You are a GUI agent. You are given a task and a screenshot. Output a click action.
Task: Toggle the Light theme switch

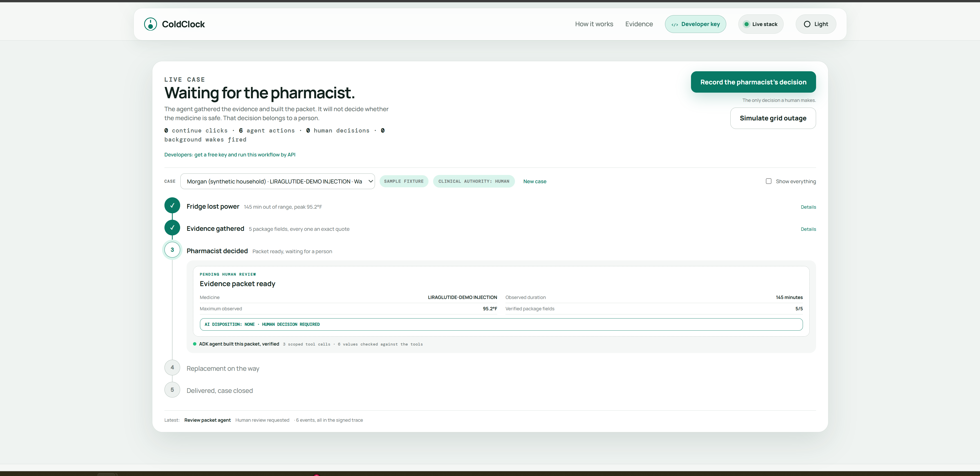pos(816,24)
